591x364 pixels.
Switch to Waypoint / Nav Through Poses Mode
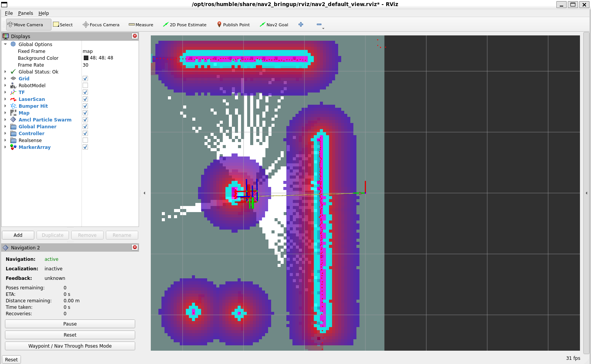[70, 346]
